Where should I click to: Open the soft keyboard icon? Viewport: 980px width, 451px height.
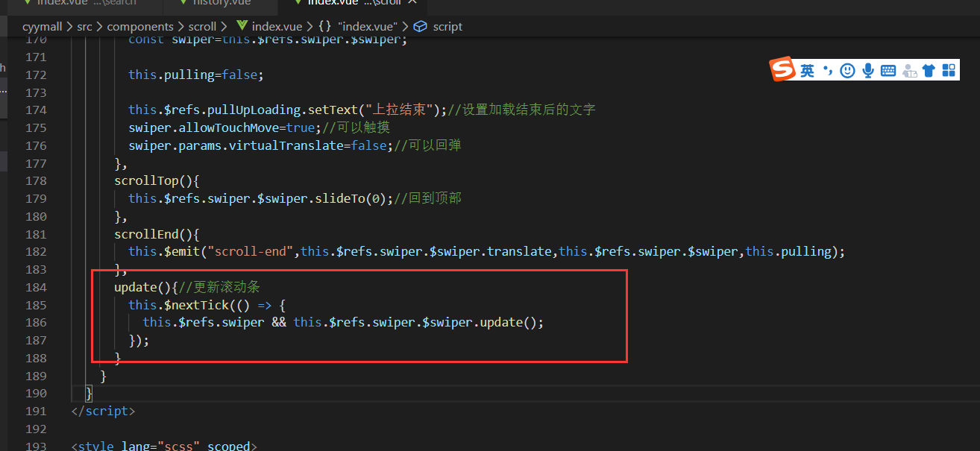[x=888, y=71]
